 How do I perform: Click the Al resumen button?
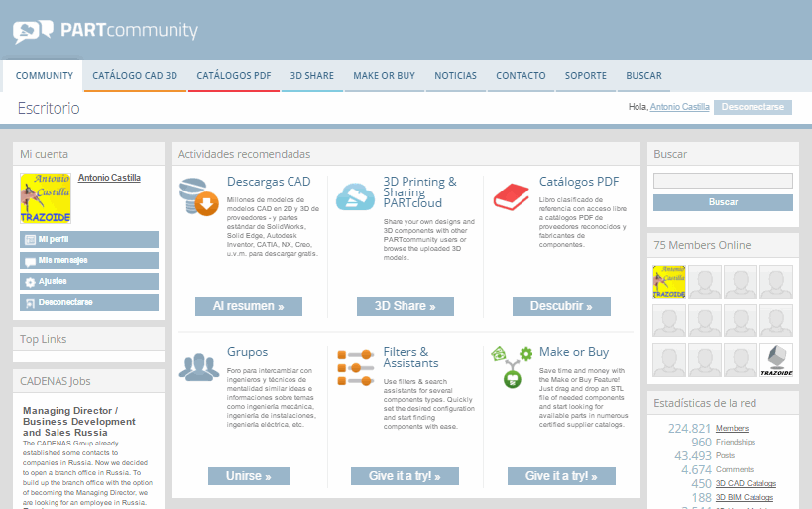pos(249,306)
